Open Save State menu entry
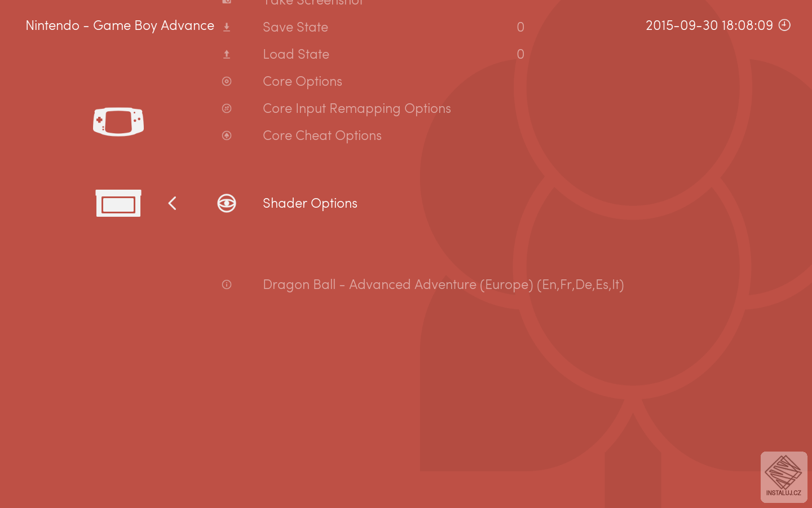 coord(295,27)
